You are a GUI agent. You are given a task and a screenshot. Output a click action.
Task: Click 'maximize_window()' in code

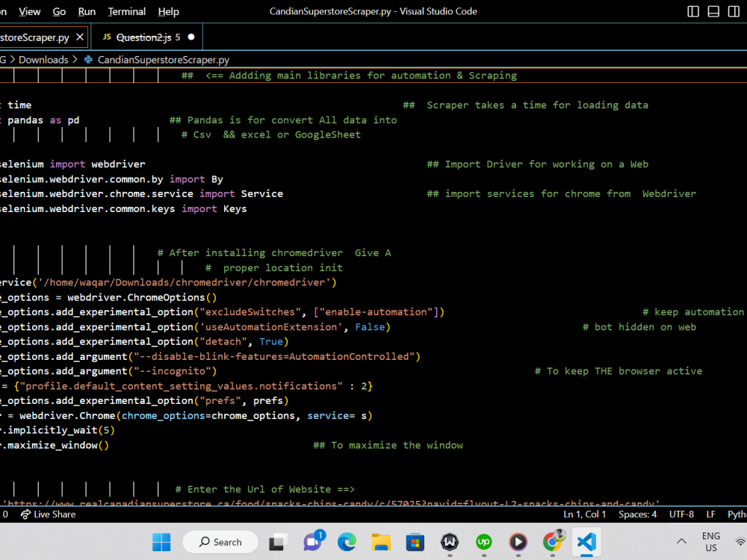[58, 445]
